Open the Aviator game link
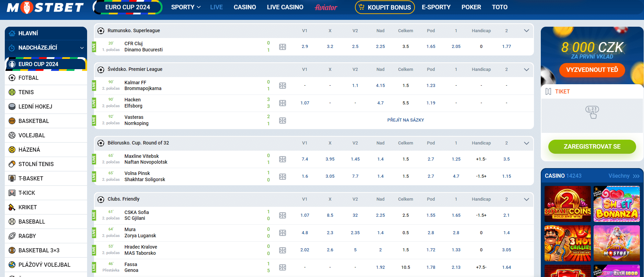The height and width of the screenshot is (277, 644). click(x=326, y=7)
